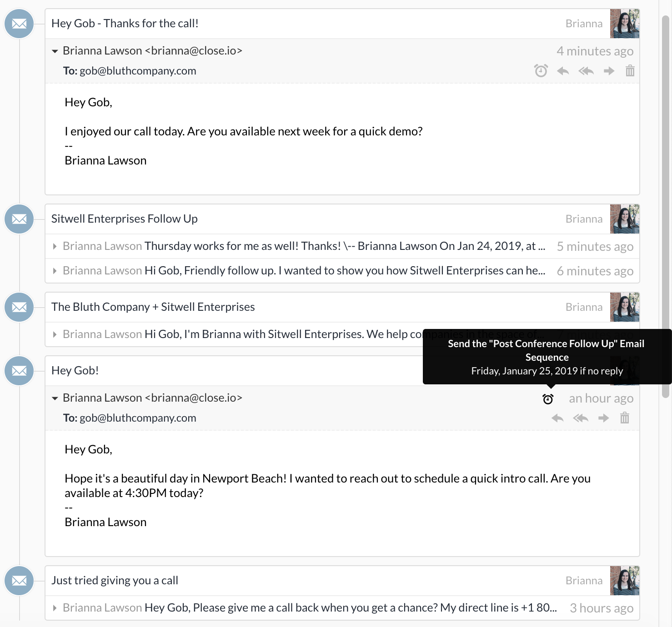Viewport: 672px width, 627px height.
Task: Expand the "Friendly follow up" message
Action: click(55, 271)
